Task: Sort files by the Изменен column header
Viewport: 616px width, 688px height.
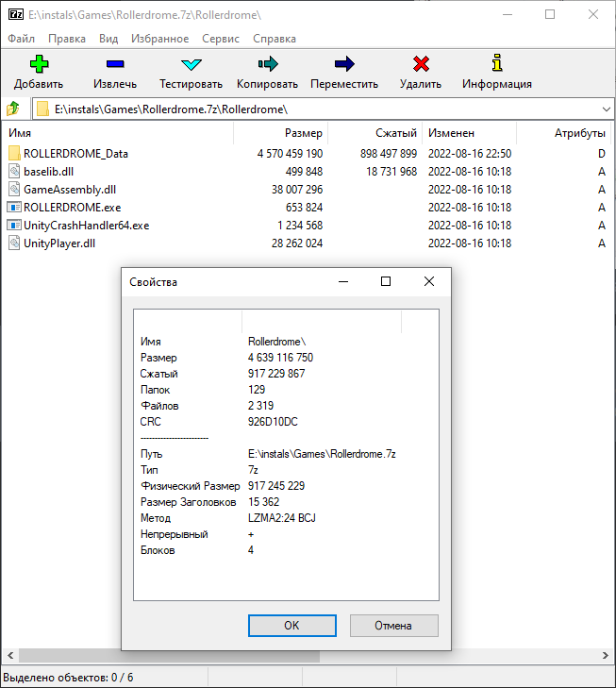Action: click(451, 133)
